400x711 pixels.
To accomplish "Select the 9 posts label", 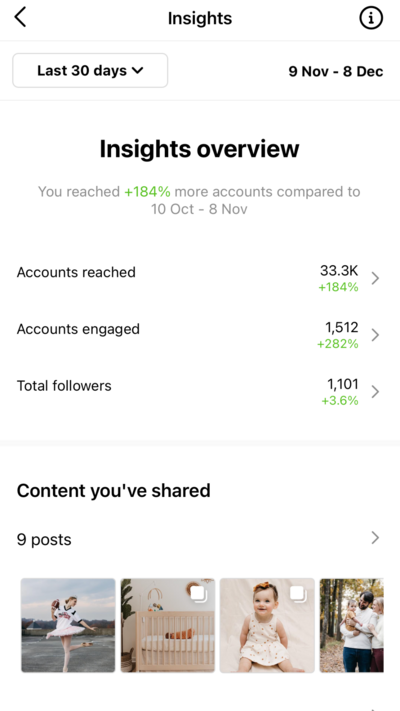I will [44, 540].
